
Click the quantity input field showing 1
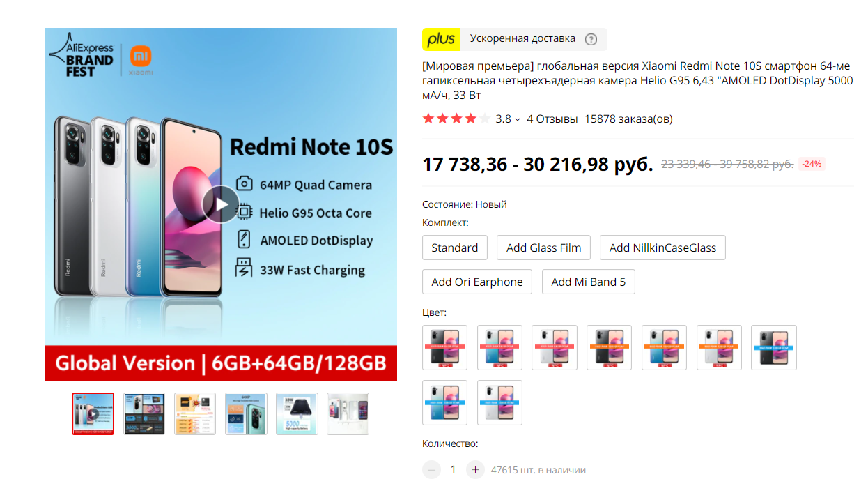coord(454,470)
